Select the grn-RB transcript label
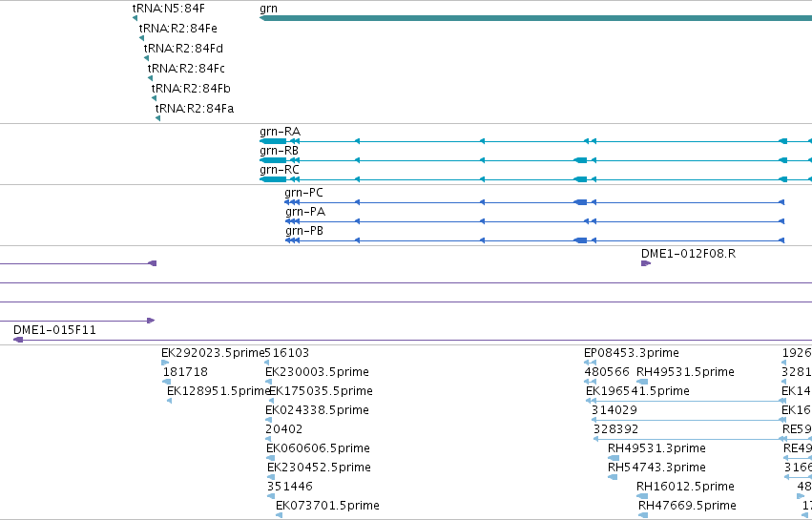Viewport: 812px width, 520px height. pos(279,151)
